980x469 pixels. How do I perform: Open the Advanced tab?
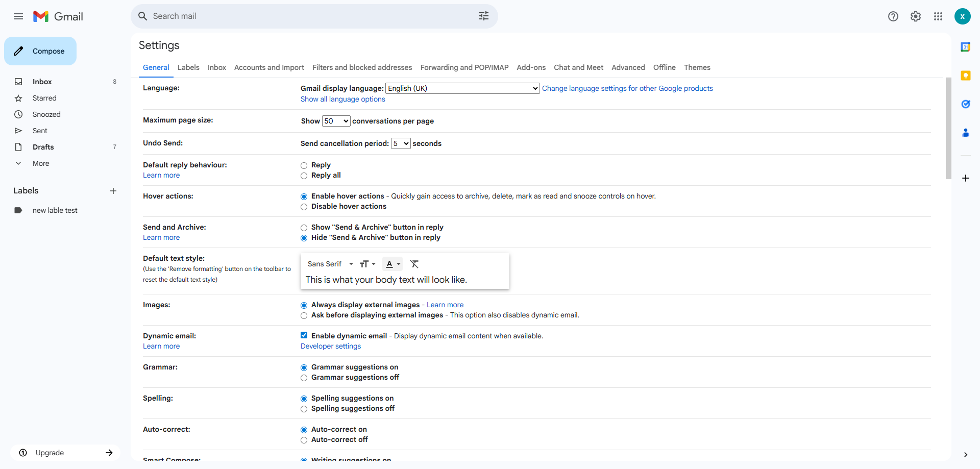tap(628, 67)
